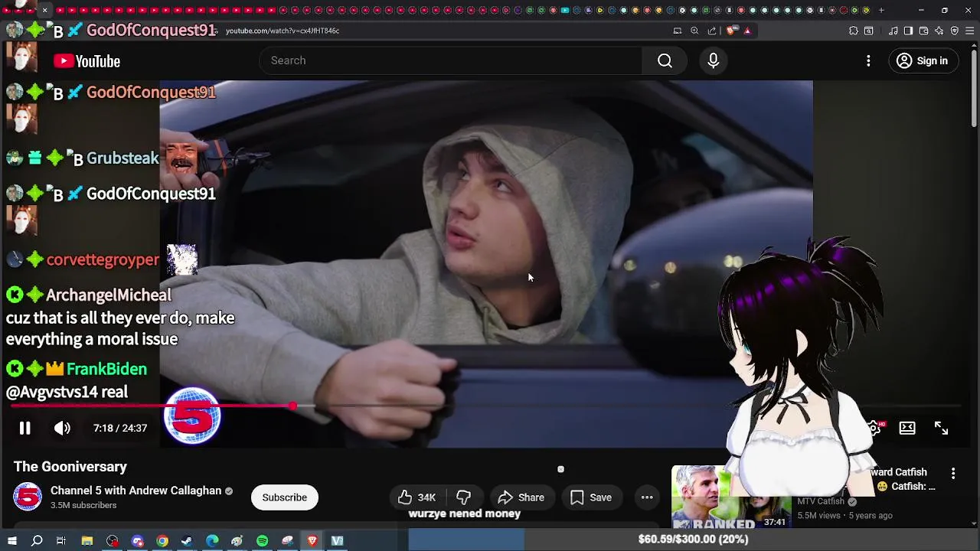Open File Explorer from the taskbar
This screenshot has height=551, width=980.
pos(87,541)
